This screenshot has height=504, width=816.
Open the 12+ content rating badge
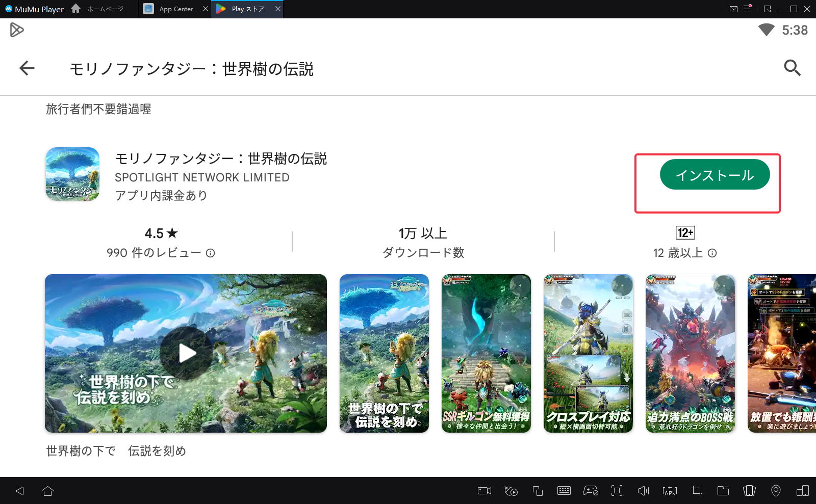pyautogui.click(x=685, y=233)
